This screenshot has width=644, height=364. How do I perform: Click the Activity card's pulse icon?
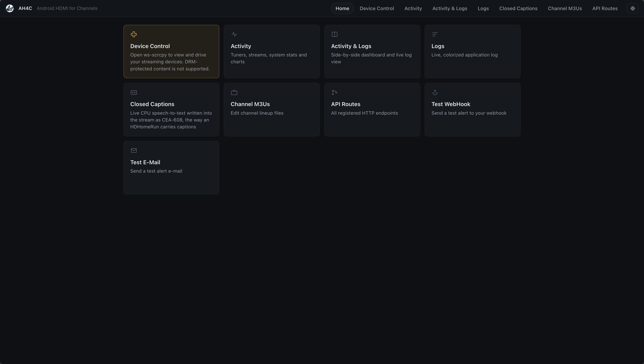[x=234, y=34]
